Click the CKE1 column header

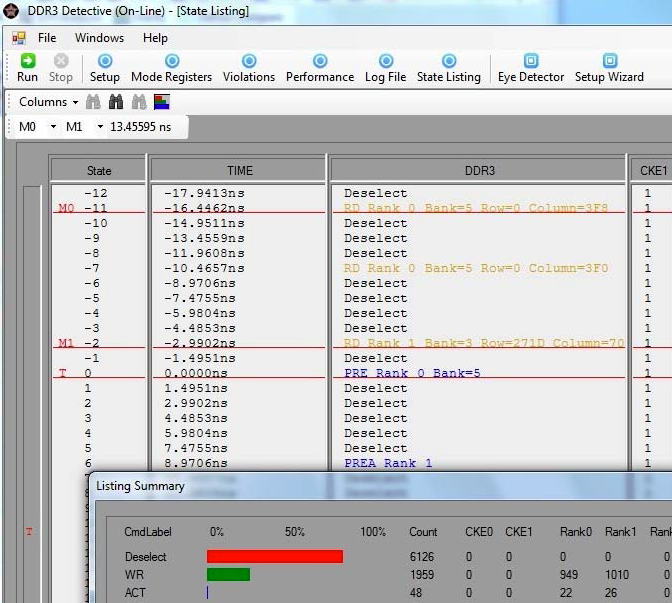pos(652,171)
